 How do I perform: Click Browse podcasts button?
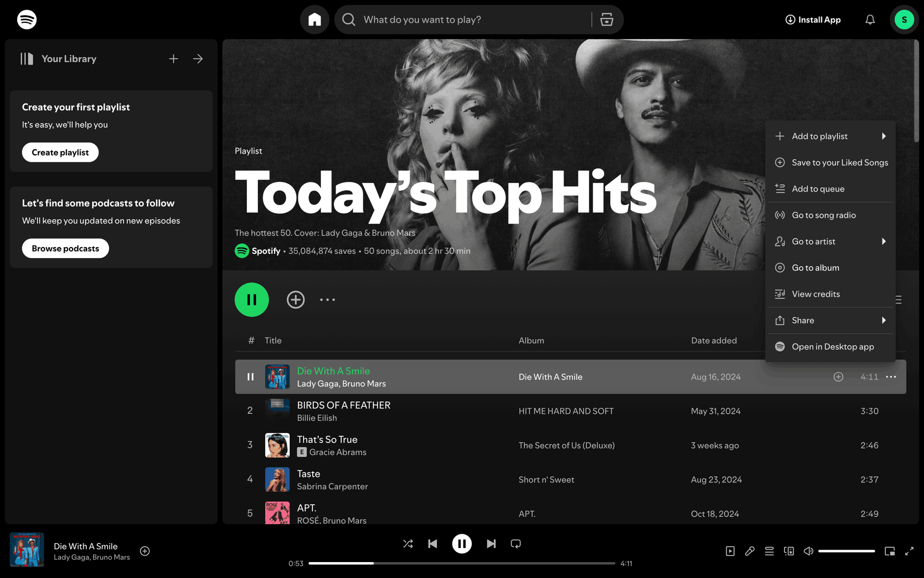tap(65, 249)
